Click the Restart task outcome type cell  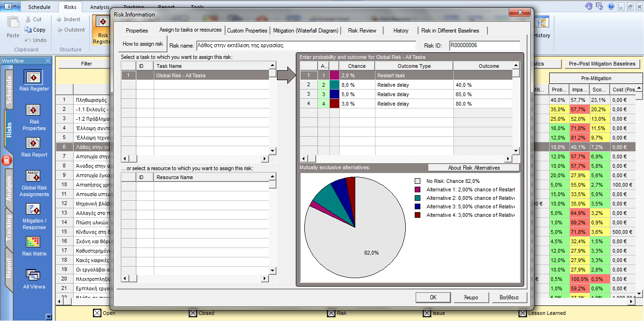tap(414, 75)
